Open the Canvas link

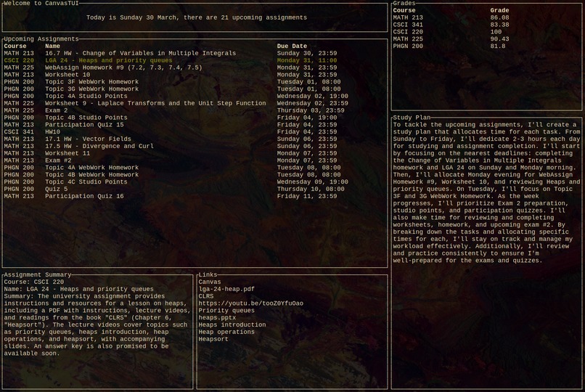click(210, 282)
